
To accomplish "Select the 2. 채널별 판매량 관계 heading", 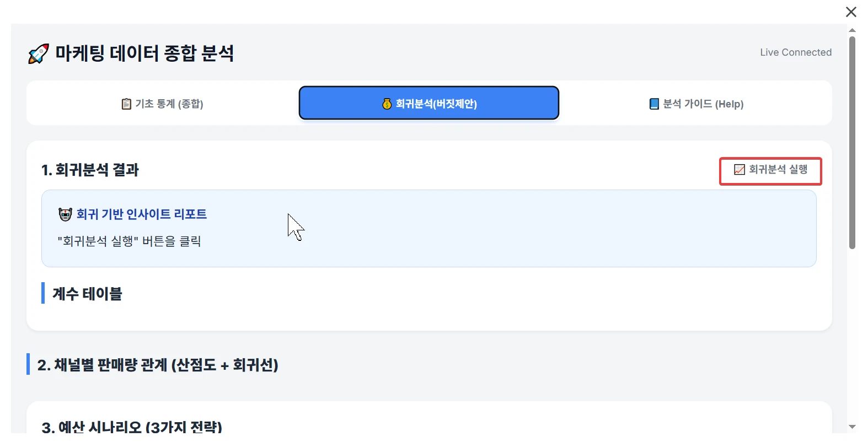I will click(158, 365).
